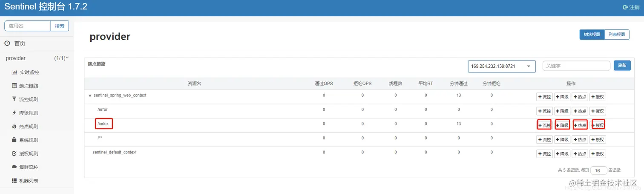
Task: Add 降级 rule for /** resource
Action: (x=562, y=139)
